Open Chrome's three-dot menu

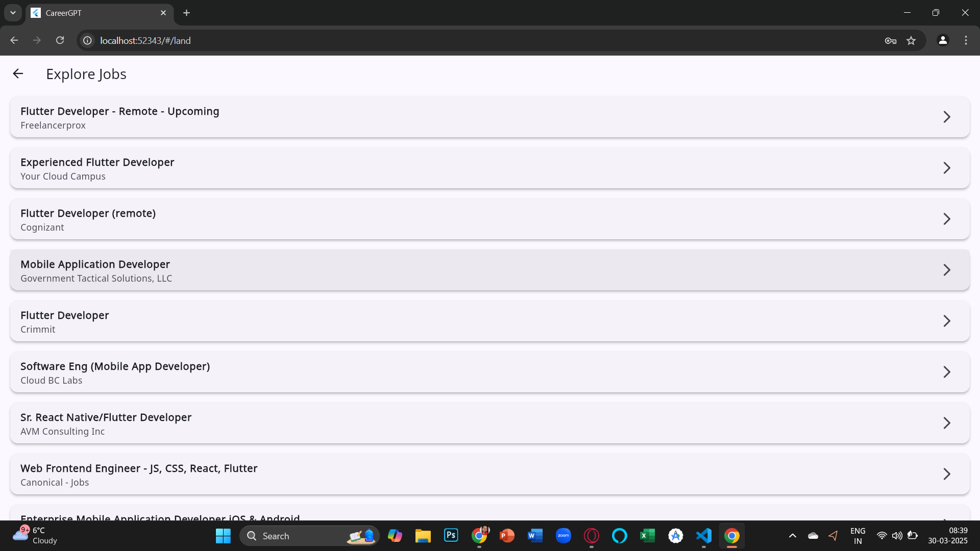(x=966, y=40)
